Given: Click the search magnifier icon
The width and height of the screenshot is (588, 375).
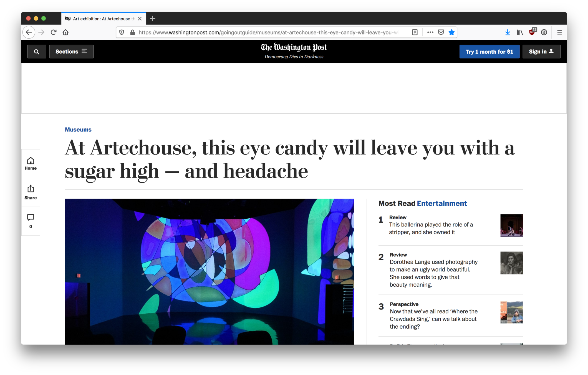Looking at the screenshot, I should [37, 52].
